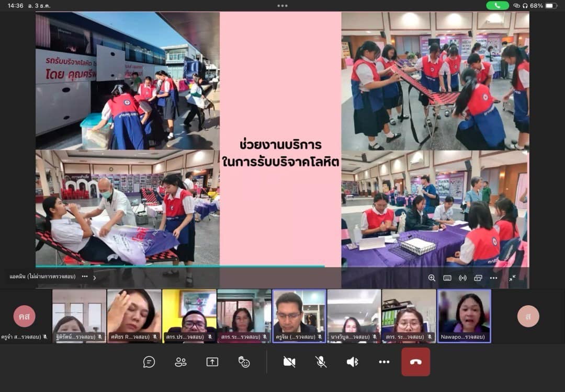Viewport: 565px width, 392px height.
Task: Turn the camera on
Action: 289,362
